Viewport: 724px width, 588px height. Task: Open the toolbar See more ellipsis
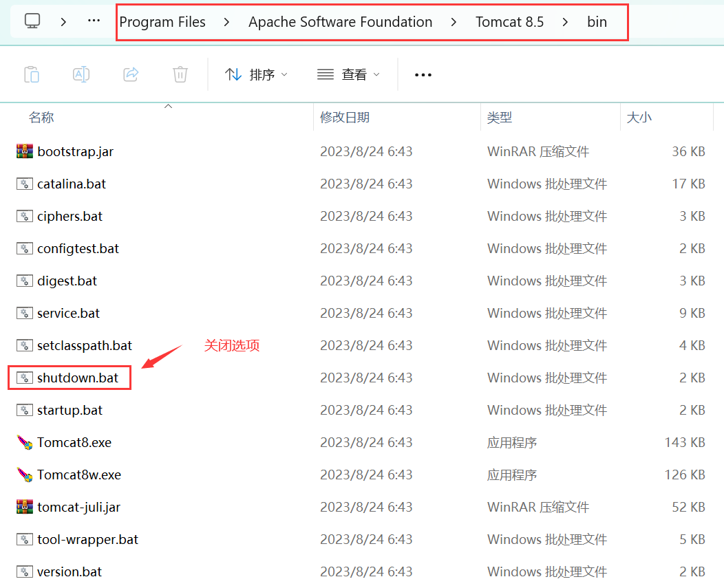coord(423,75)
